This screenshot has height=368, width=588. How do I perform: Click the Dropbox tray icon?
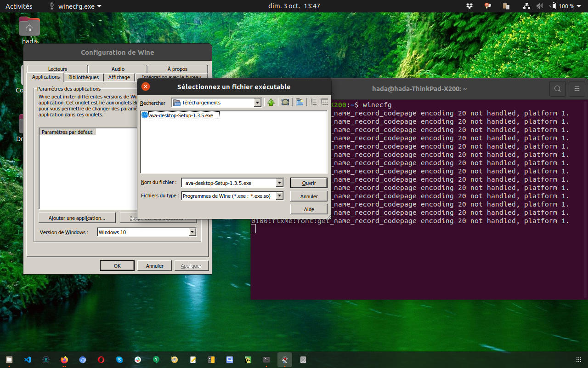[469, 6]
